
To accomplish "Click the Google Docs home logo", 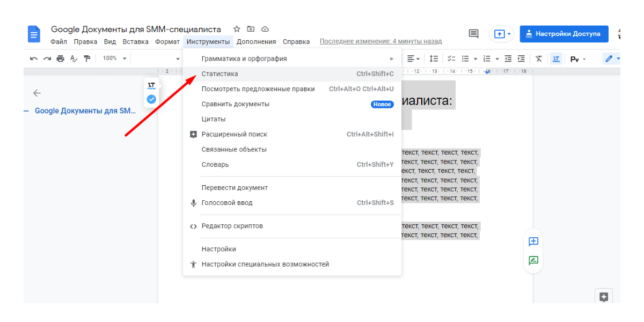I will pyautogui.click(x=34, y=34).
